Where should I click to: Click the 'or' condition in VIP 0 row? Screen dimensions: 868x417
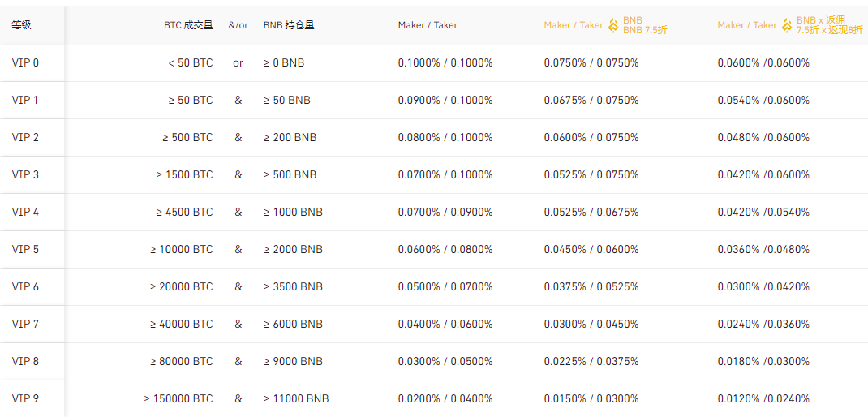[238, 62]
